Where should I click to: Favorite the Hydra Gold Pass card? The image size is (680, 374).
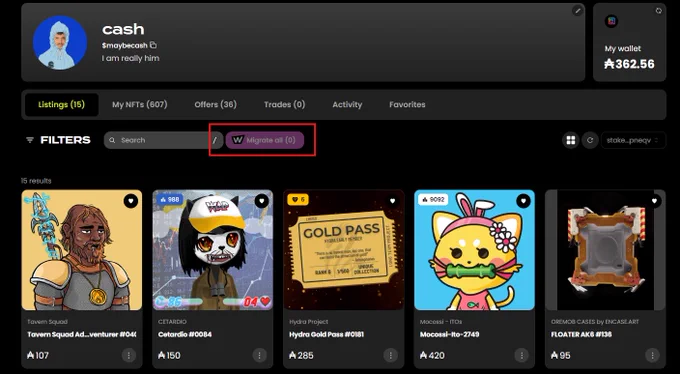[x=392, y=201]
